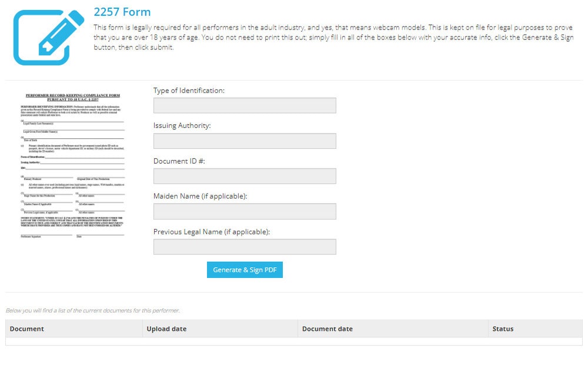
Task: Focus the Type of Identification field
Action: (245, 105)
